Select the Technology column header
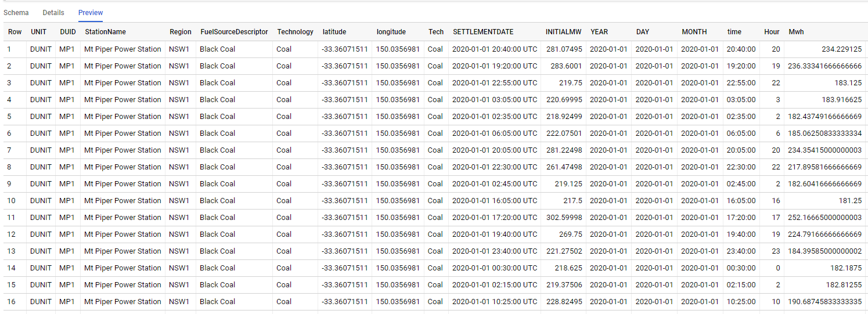868x314 pixels. (295, 32)
